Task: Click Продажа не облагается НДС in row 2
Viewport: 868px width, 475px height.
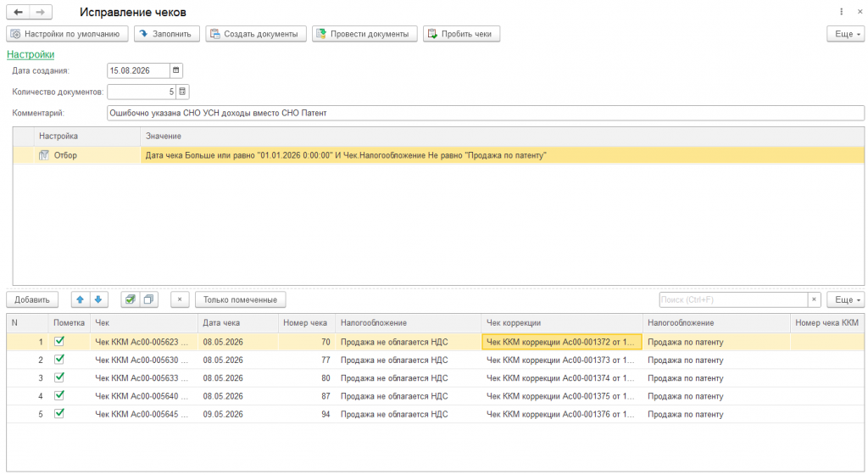Action: coord(408,360)
